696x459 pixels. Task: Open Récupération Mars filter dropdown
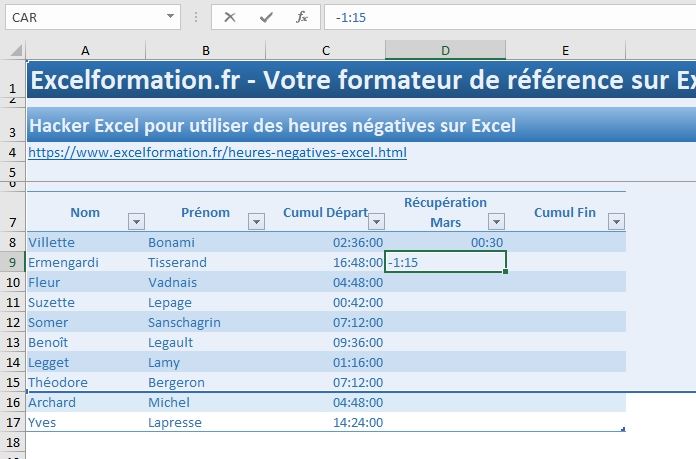496,222
